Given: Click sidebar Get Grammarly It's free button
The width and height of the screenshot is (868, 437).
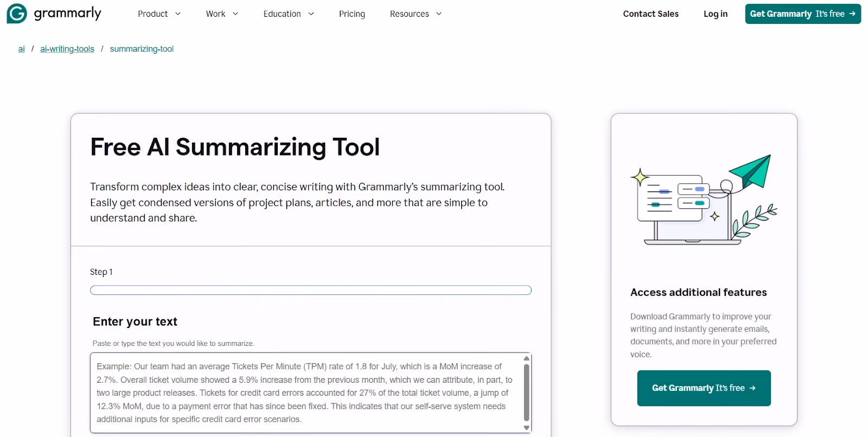Looking at the screenshot, I should [x=704, y=388].
